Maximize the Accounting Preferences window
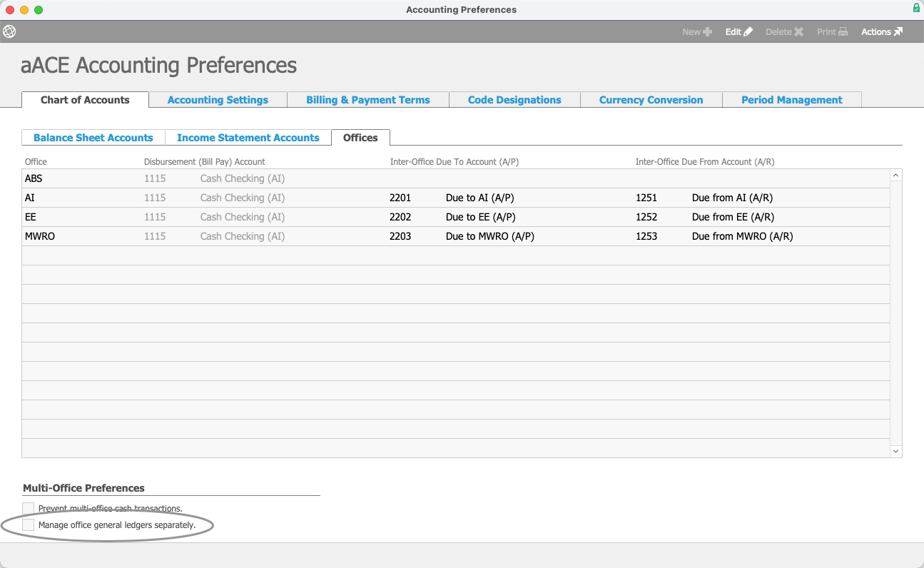This screenshot has height=568, width=924. coord(39,10)
